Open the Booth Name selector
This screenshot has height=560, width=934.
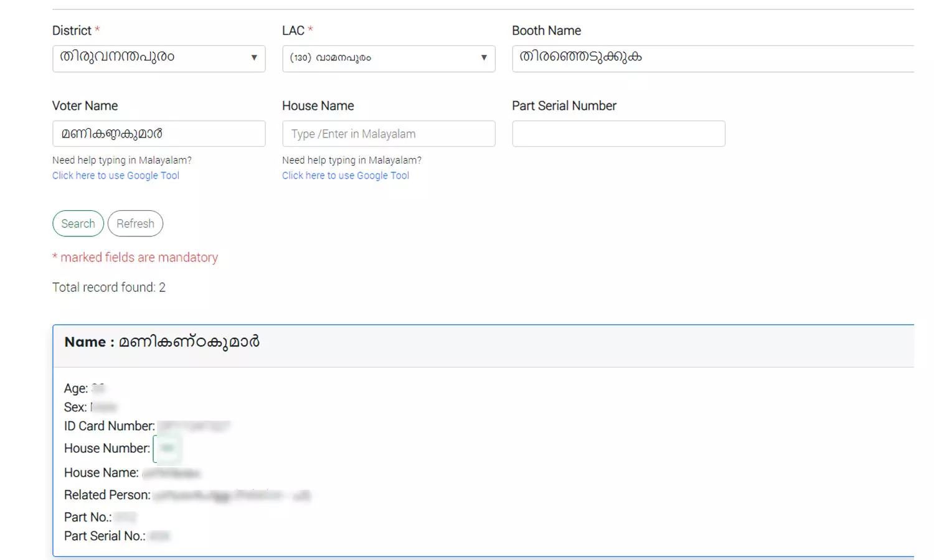pos(712,58)
